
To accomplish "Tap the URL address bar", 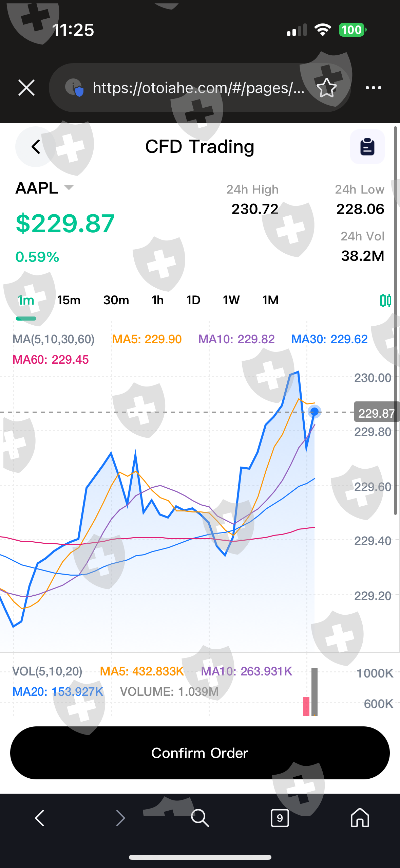I will (x=198, y=88).
